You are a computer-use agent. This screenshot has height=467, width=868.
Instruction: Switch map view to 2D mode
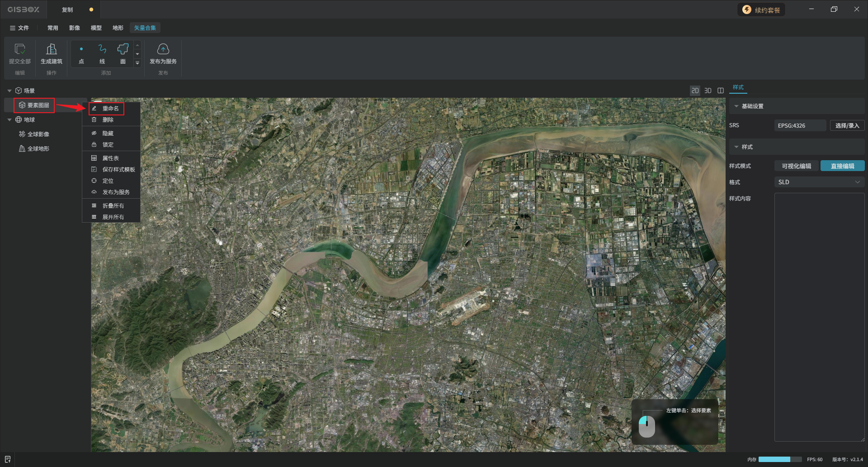695,91
